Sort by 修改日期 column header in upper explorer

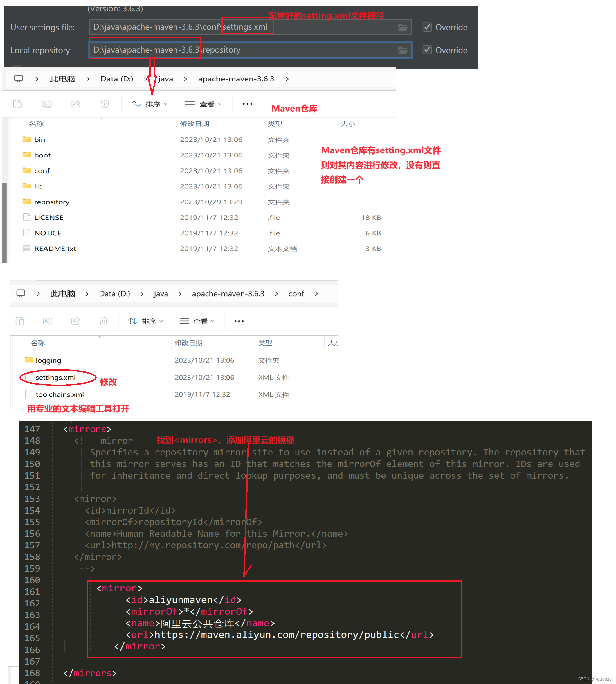pyautogui.click(x=194, y=124)
